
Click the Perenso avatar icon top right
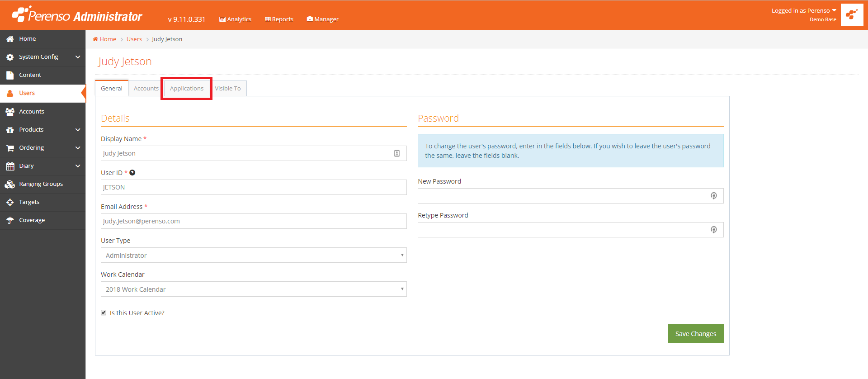[852, 15]
